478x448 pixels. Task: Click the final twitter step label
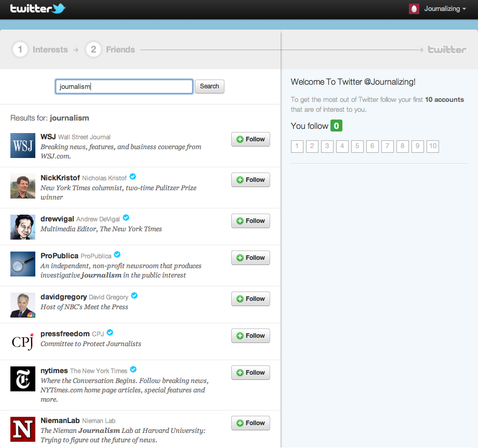tap(447, 49)
